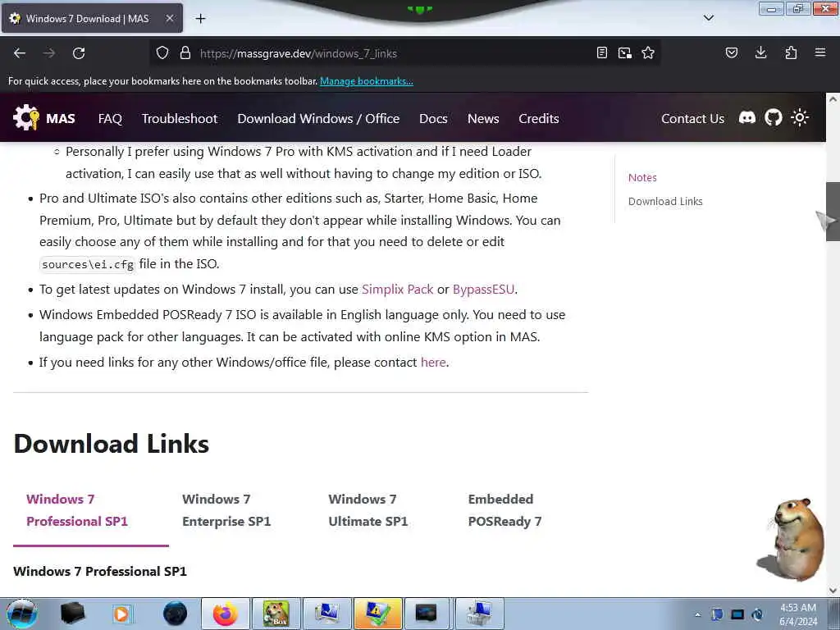The height and width of the screenshot is (630, 840).
Task: Jump to Notes in sidebar contents
Action: [x=642, y=178]
